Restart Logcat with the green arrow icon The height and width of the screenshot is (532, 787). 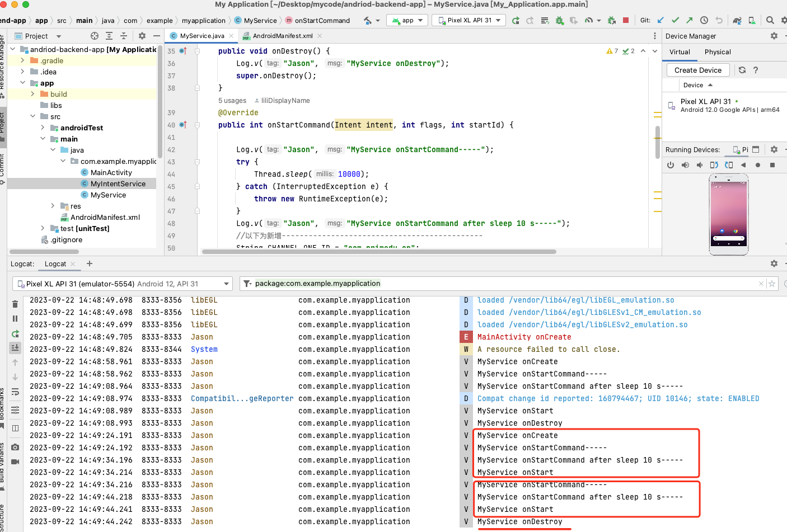tap(15, 333)
